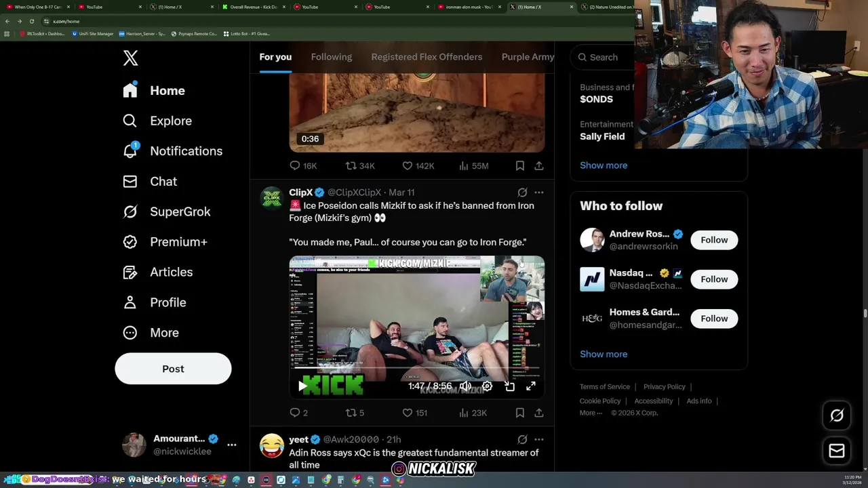Follow Homes & Gard... account
This screenshot has height=488, width=868.
pyautogui.click(x=714, y=319)
